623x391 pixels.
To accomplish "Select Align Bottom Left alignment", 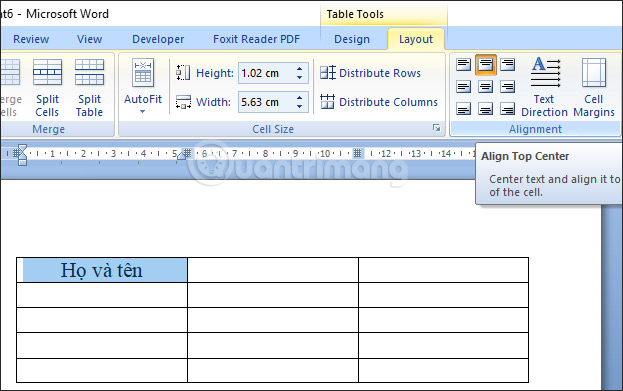I will click(463, 108).
